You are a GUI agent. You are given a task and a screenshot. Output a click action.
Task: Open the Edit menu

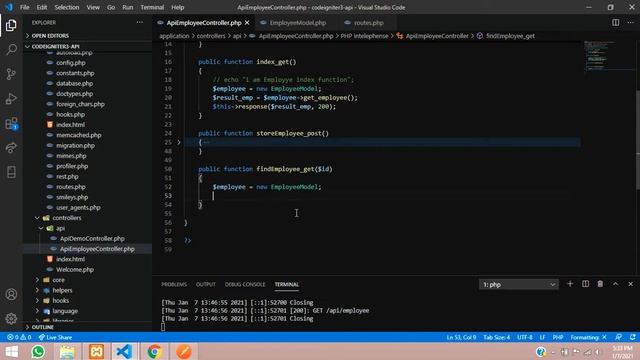pos(42,7)
